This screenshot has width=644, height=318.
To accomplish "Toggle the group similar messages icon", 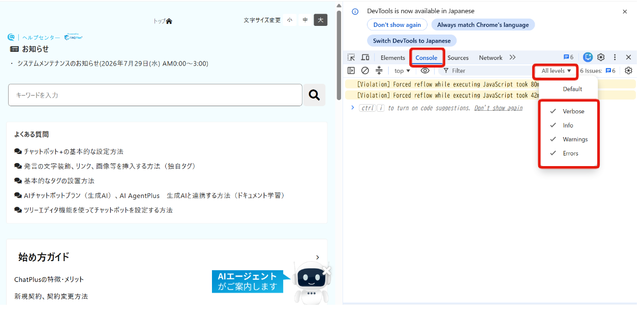I will [x=379, y=71].
